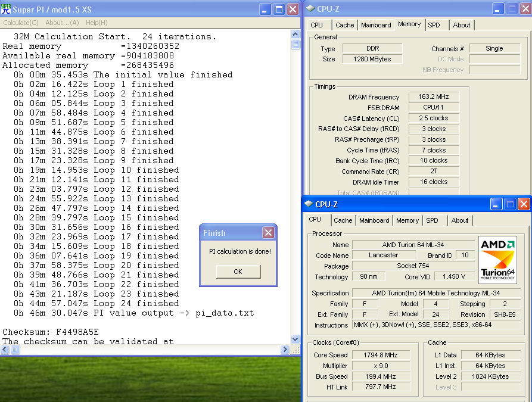Click the Package field Socket 754
The height and width of the screenshot is (402, 532).
(413, 266)
